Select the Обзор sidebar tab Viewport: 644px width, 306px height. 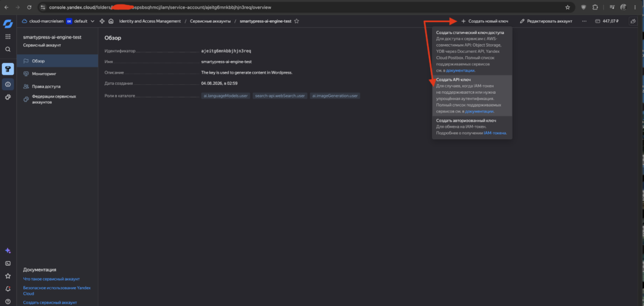pos(57,61)
